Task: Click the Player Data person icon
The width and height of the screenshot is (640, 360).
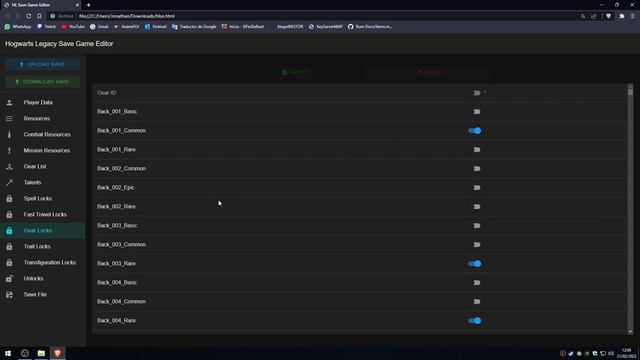Action: click(9, 102)
